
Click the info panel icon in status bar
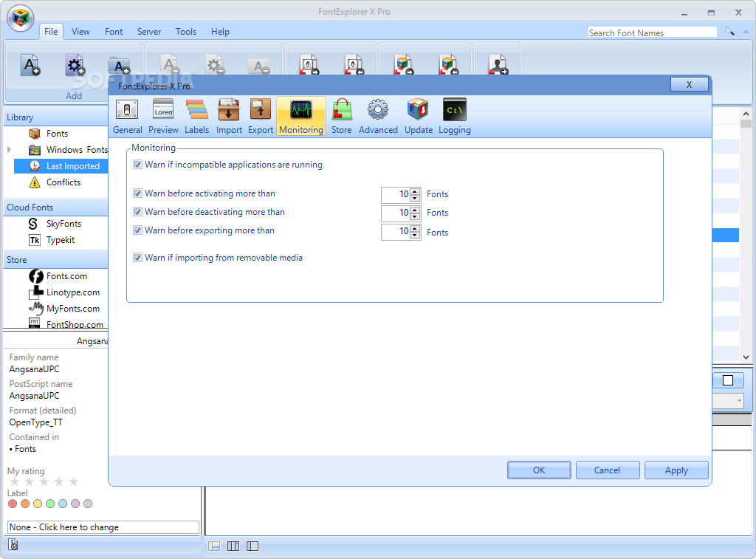[x=13, y=545]
